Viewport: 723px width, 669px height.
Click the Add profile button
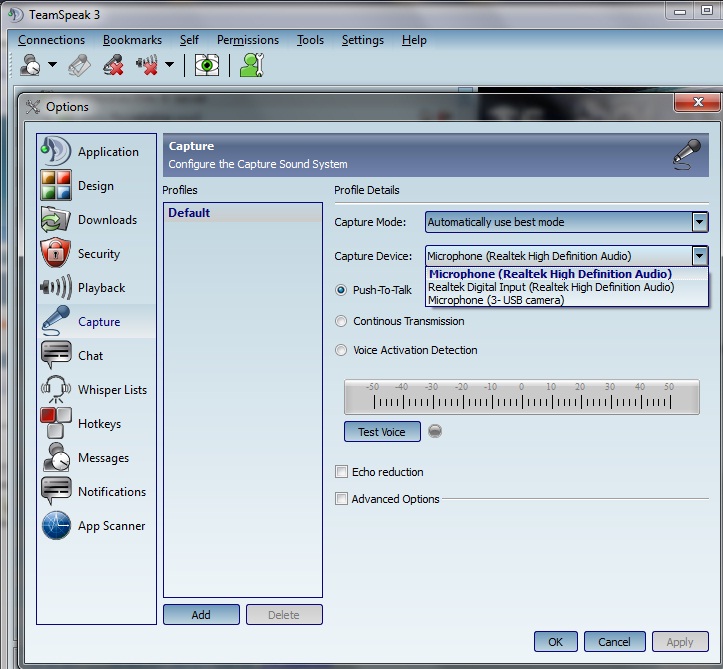[x=201, y=615]
